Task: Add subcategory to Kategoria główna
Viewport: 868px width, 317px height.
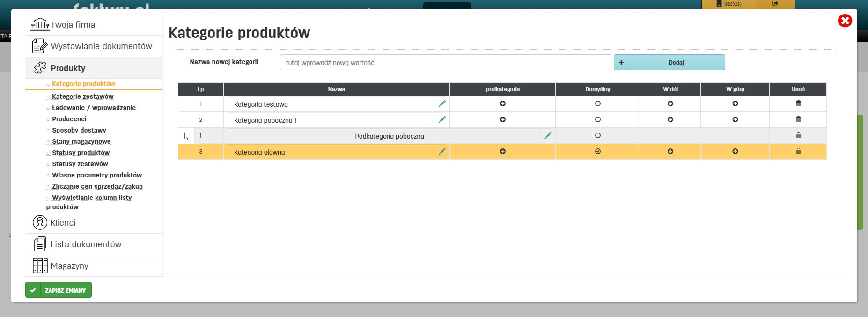Action: 503,151
